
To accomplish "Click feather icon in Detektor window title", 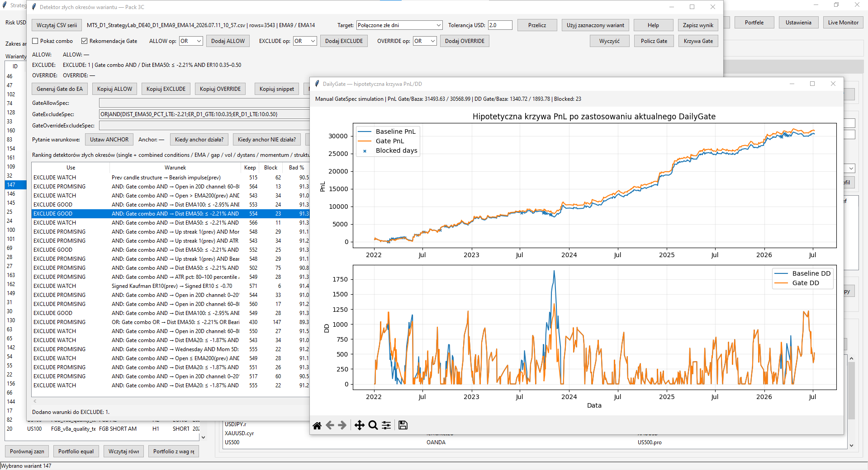I will tap(34, 7).
